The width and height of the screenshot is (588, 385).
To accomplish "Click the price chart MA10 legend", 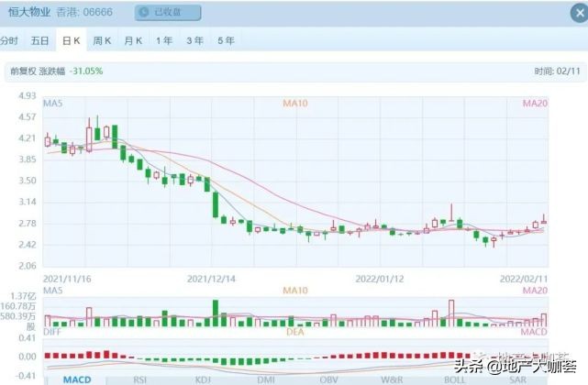I will click(x=295, y=103).
